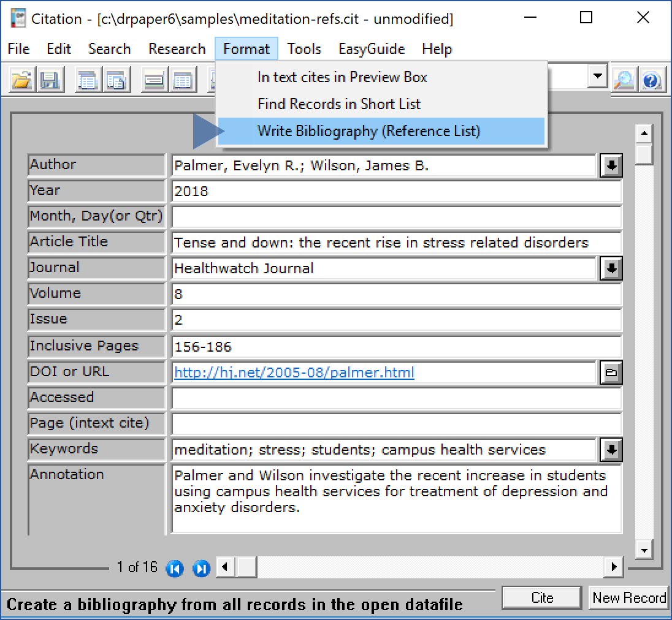Click the open file folder icon
Screen dimensions: 672x620
point(22,80)
